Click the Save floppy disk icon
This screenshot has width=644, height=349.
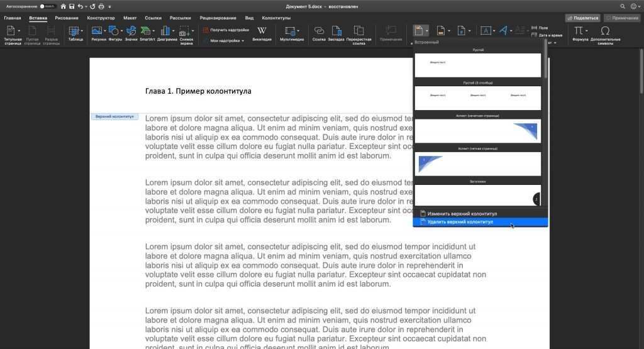pos(72,6)
